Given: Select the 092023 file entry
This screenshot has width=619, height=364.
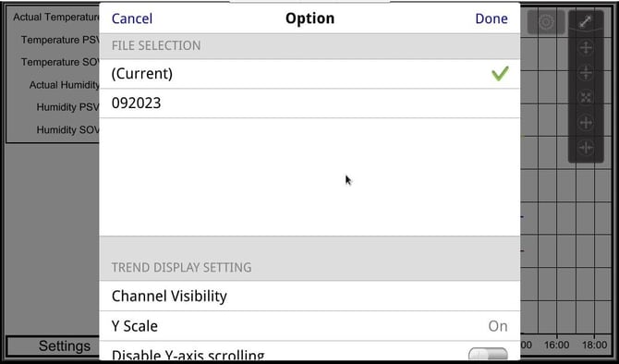Looking at the screenshot, I should click(309, 103).
